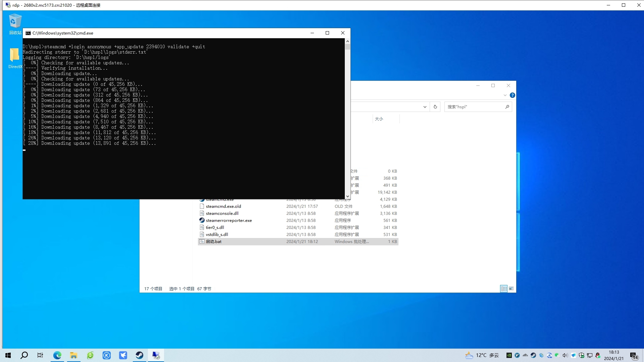Open File Explorer from the taskbar

tap(73, 355)
